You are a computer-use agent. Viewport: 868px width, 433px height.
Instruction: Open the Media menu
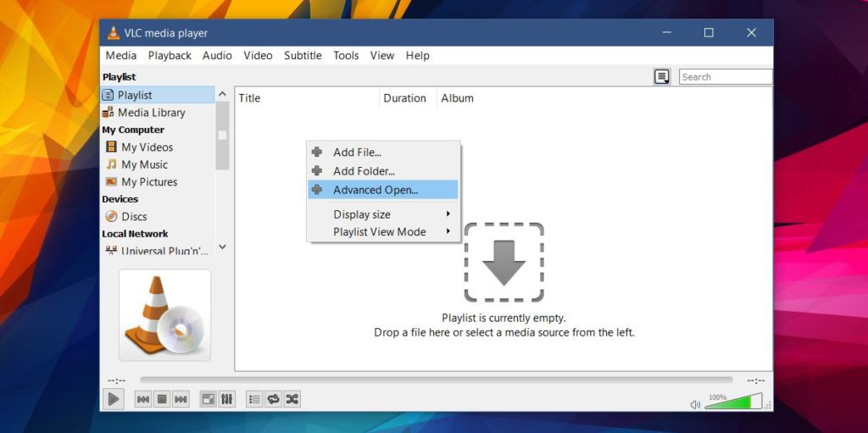pos(121,55)
